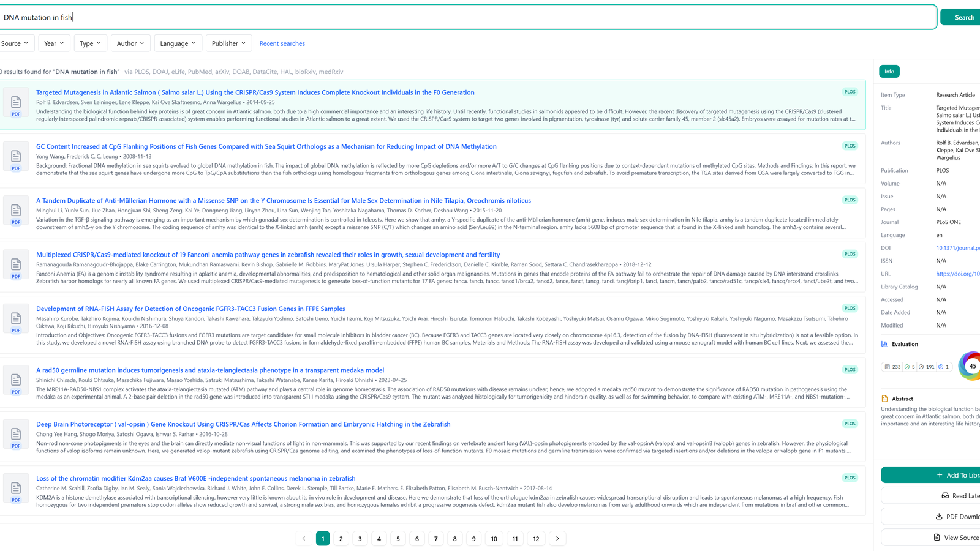The width and height of the screenshot is (980, 551).
Task: Select the Info tab in details panel
Action: (x=889, y=72)
